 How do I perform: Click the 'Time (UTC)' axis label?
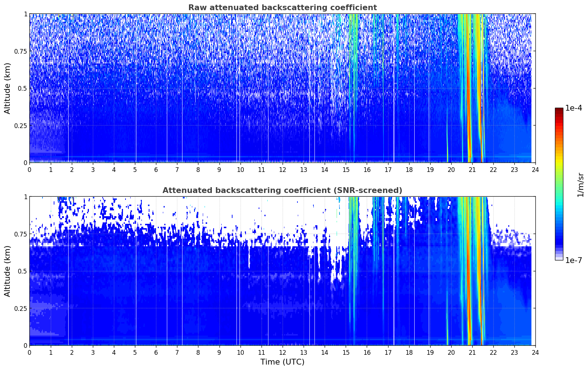(x=282, y=362)
